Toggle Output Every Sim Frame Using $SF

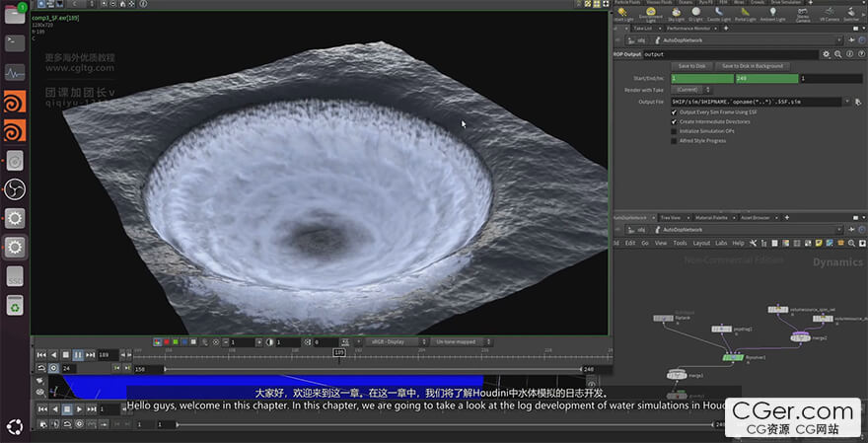click(675, 113)
